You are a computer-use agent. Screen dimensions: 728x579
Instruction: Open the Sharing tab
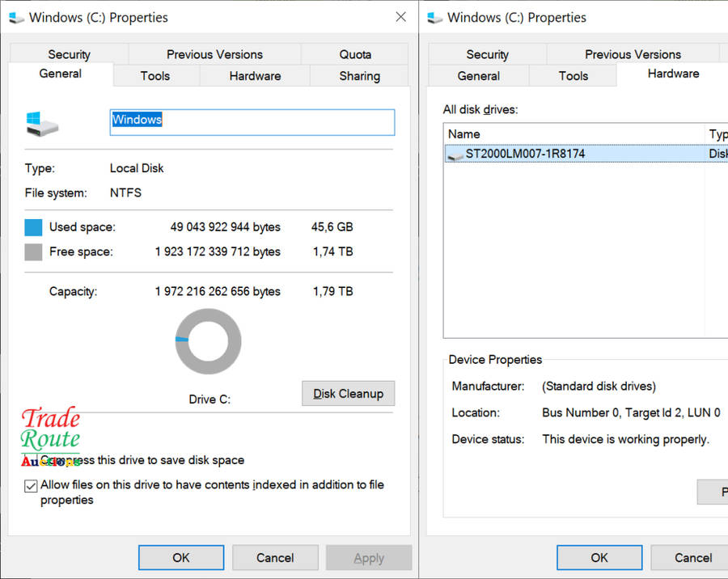point(359,76)
